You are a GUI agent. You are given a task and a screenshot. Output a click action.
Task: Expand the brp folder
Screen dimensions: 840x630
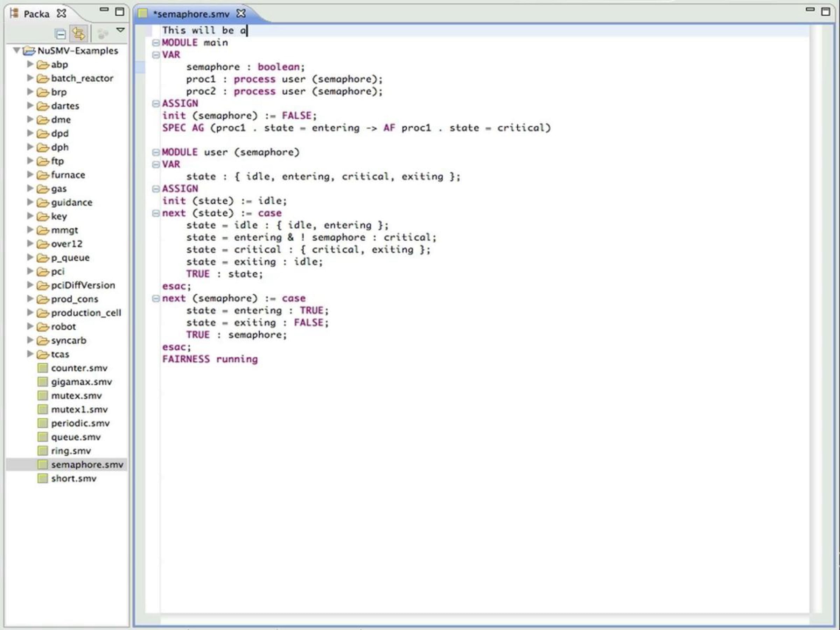[x=30, y=91]
